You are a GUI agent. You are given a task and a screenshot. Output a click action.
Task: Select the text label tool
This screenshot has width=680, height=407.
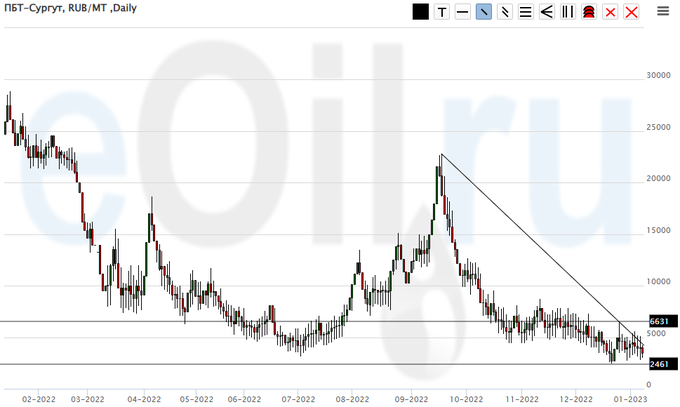coord(441,12)
